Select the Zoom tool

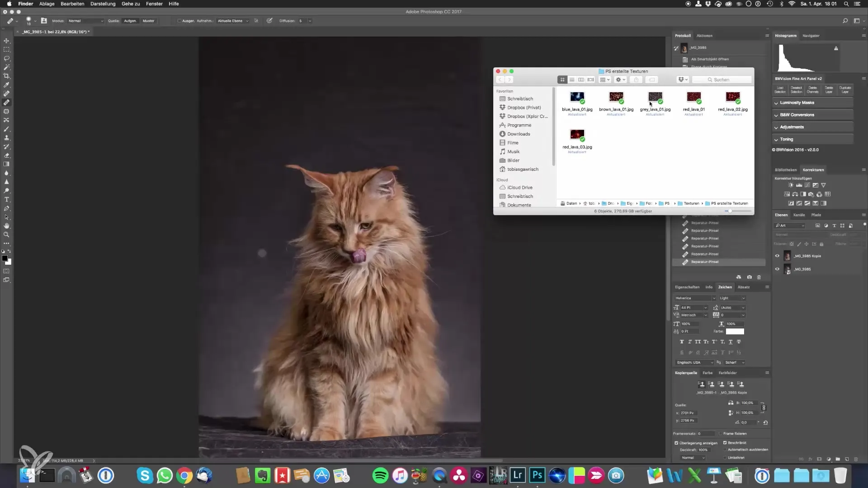click(6, 235)
